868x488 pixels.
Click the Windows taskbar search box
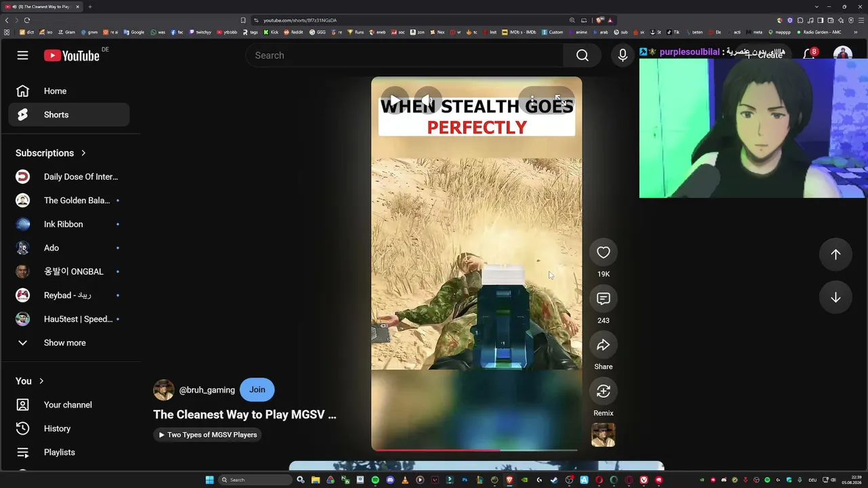pos(256,480)
